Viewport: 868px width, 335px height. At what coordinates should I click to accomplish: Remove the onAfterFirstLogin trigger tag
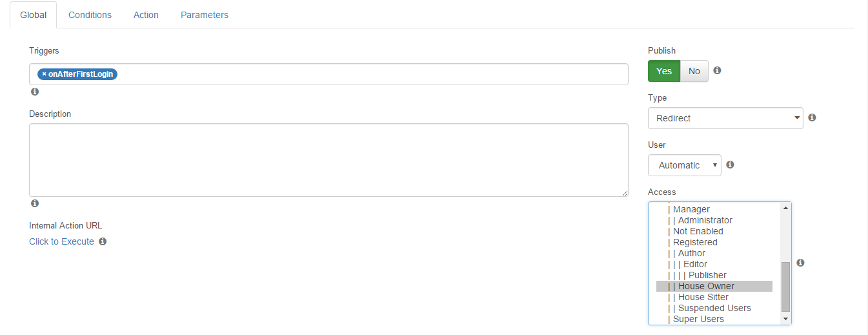click(x=44, y=74)
